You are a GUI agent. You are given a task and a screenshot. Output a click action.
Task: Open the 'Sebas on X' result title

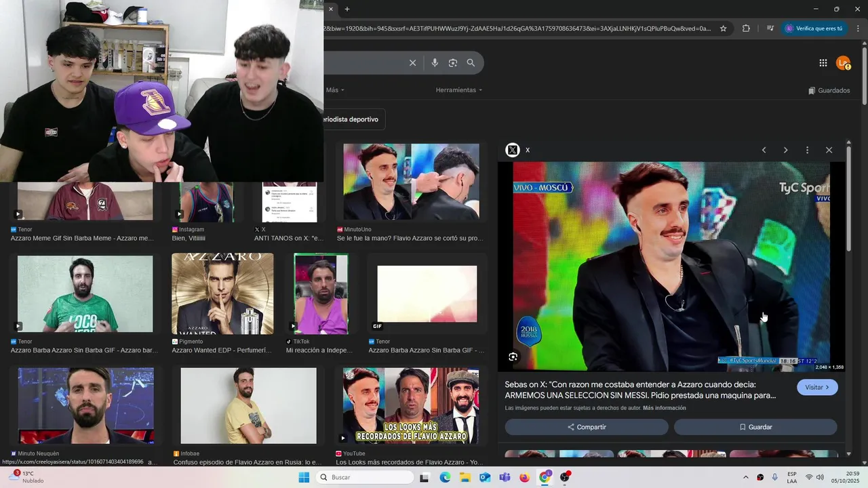[x=641, y=390]
